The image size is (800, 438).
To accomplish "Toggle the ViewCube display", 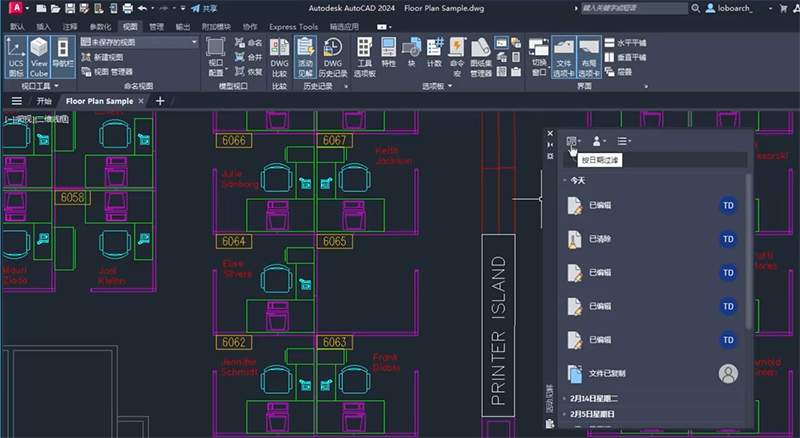I will point(39,56).
